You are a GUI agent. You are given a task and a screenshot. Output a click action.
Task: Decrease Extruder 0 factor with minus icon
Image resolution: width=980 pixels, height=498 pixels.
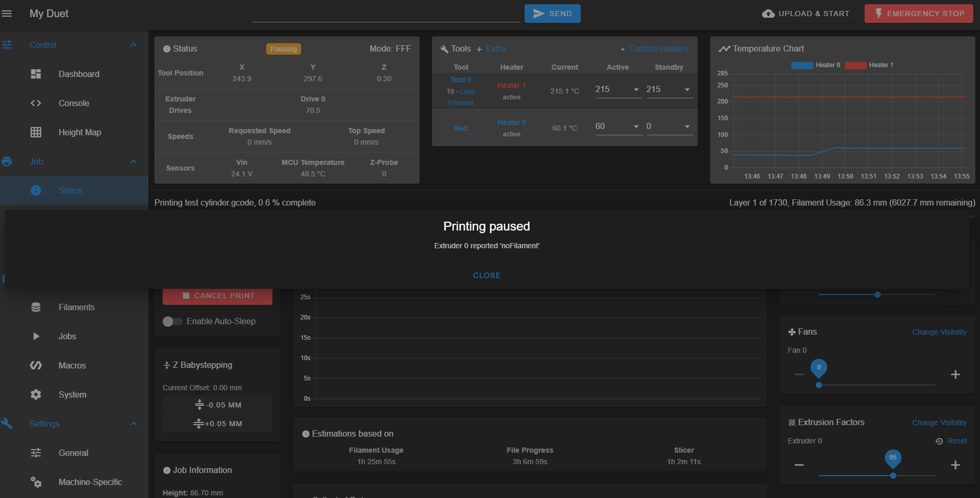coord(799,465)
